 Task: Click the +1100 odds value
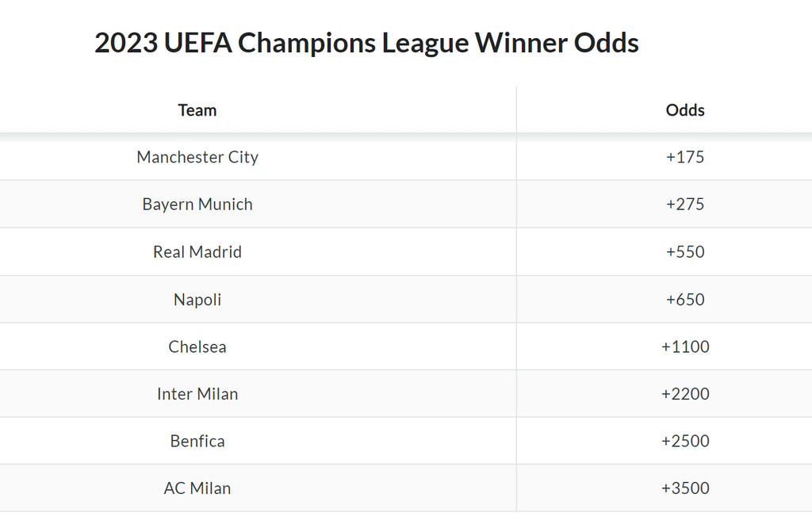685,346
